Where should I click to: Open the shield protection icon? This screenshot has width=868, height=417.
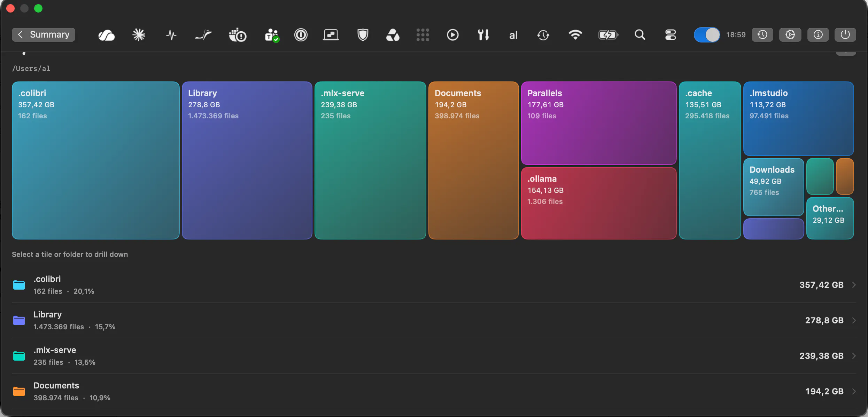click(x=363, y=35)
